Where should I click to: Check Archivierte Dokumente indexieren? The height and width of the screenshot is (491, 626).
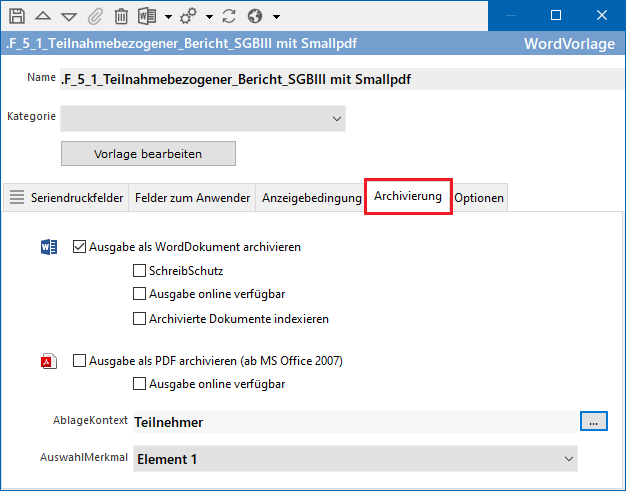pyautogui.click(x=140, y=319)
